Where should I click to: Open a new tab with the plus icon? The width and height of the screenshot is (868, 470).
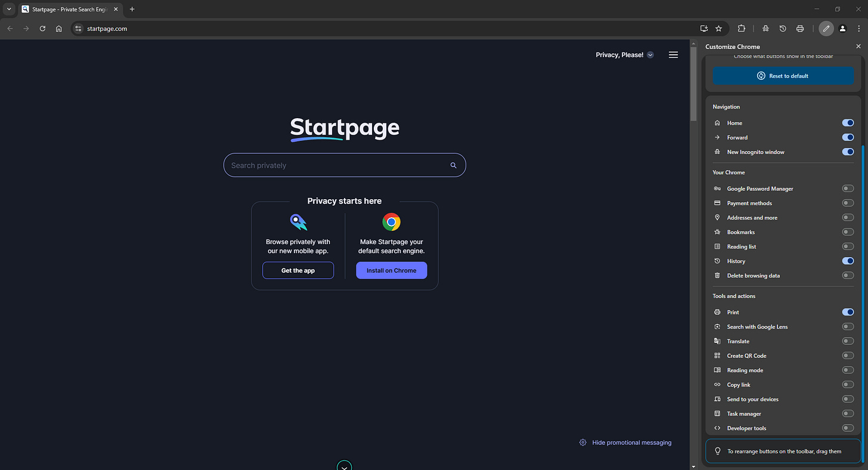tap(132, 9)
